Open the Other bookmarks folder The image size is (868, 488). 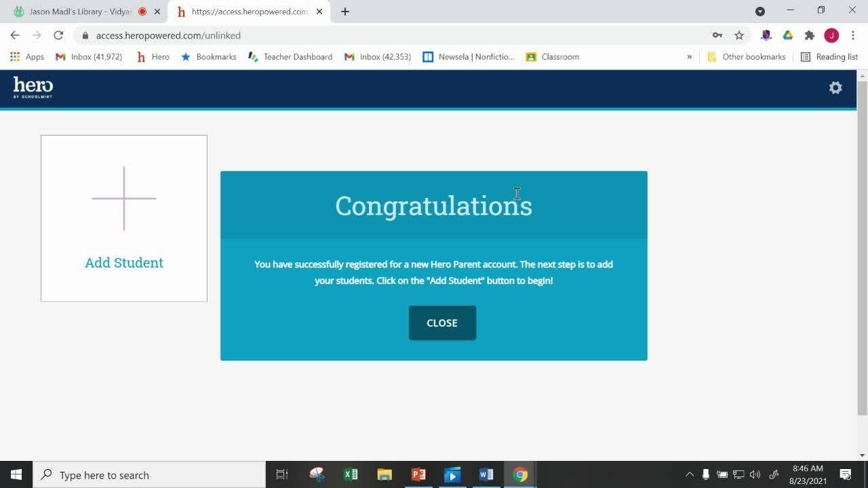coord(746,57)
